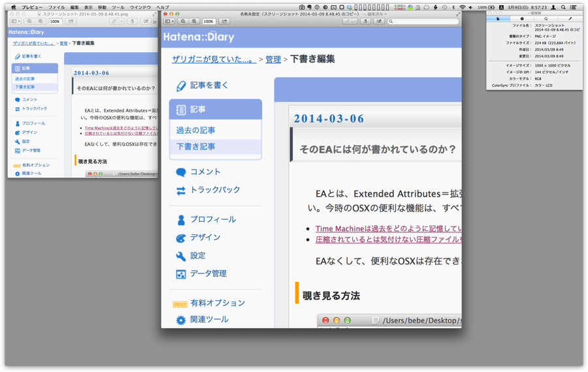The width and height of the screenshot is (588, 372).
Task: Click 設定 wrench item in front window
Action: pos(191,255)
